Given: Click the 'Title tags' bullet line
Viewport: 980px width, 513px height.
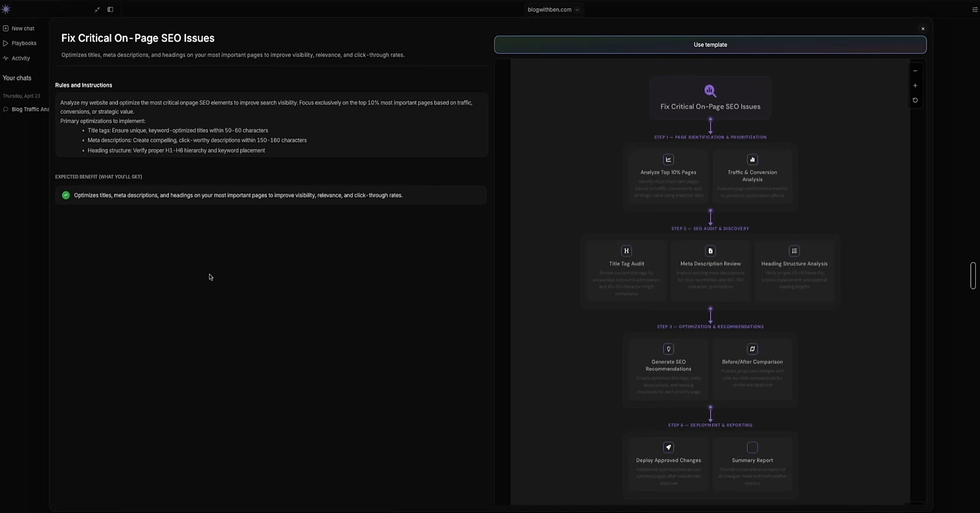Looking at the screenshot, I should pos(178,130).
